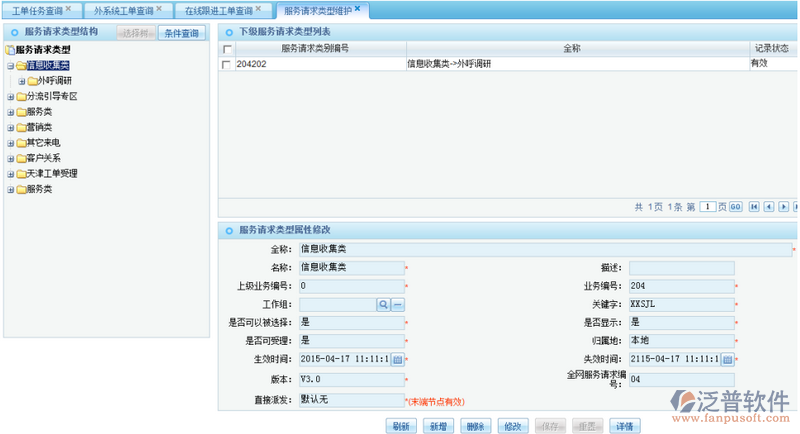Image resolution: width=800 pixels, height=434 pixels.
Task: Click the 关键字 input field
Action: pyautogui.click(x=680, y=304)
